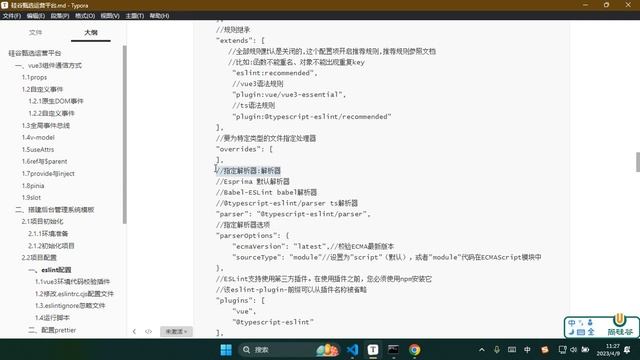Click the document vertical scrollbar thumb
The width and height of the screenshot is (640, 360).
(x=638, y=162)
